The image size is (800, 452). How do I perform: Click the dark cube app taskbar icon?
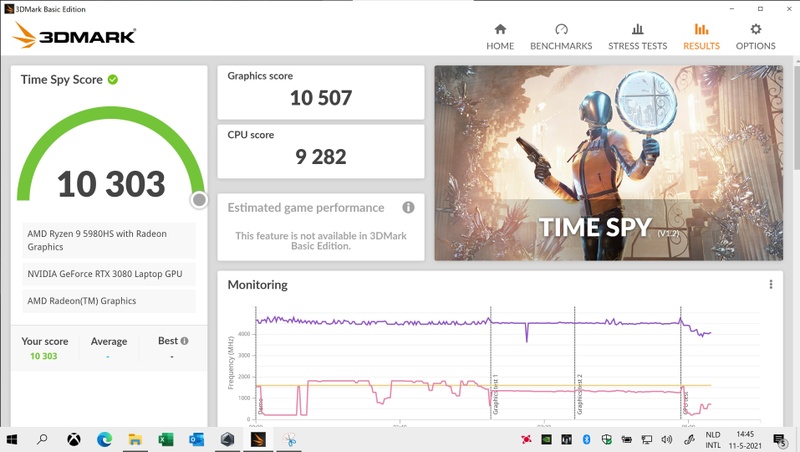(227, 439)
